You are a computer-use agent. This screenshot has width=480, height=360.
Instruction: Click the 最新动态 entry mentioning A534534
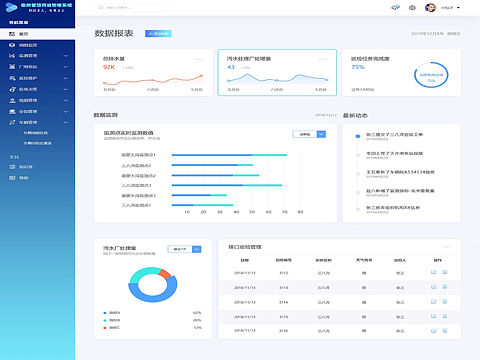click(400, 174)
